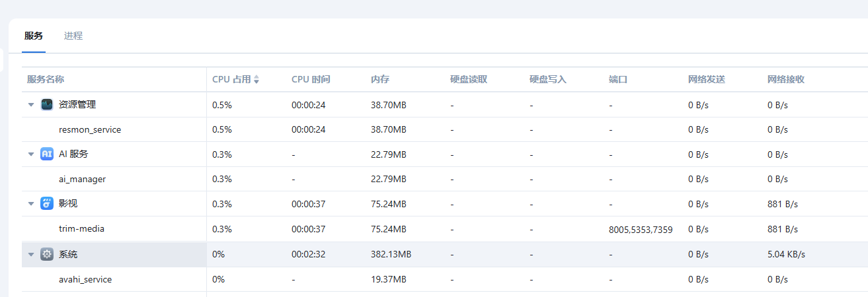Screen dimensions: 868x297
Task: Select the resmon_service row
Action: [90, 129]
